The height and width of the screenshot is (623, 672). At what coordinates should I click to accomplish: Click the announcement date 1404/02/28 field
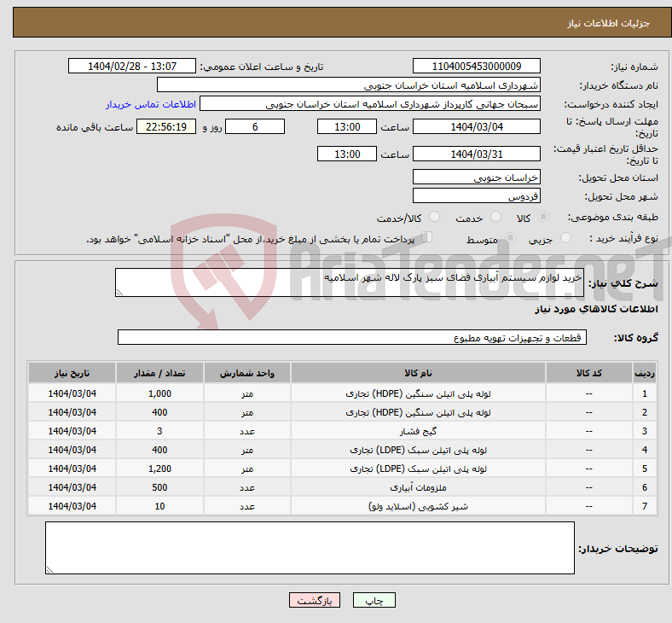(x=132, y=67)
